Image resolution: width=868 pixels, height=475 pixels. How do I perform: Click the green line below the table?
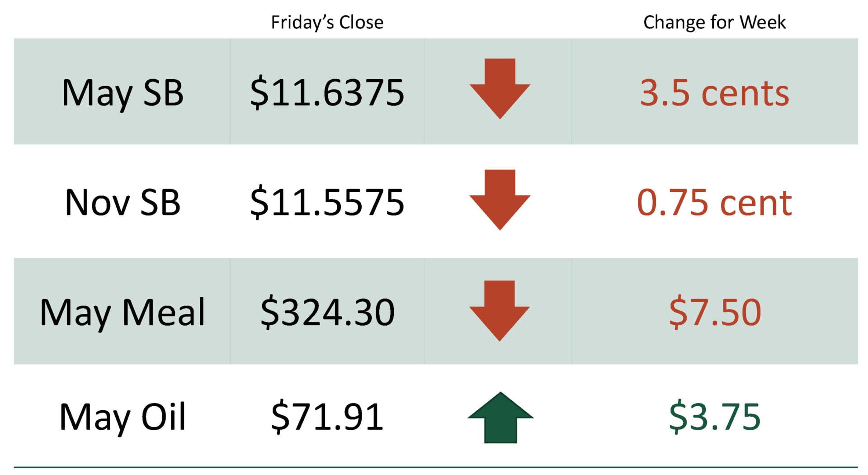click(436, 467)
